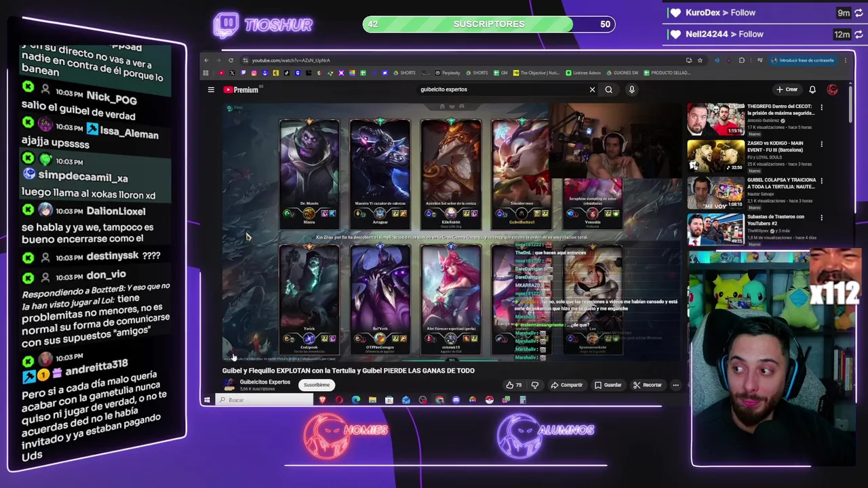Launch Brave from the taskbar

(x=322, y=400)
